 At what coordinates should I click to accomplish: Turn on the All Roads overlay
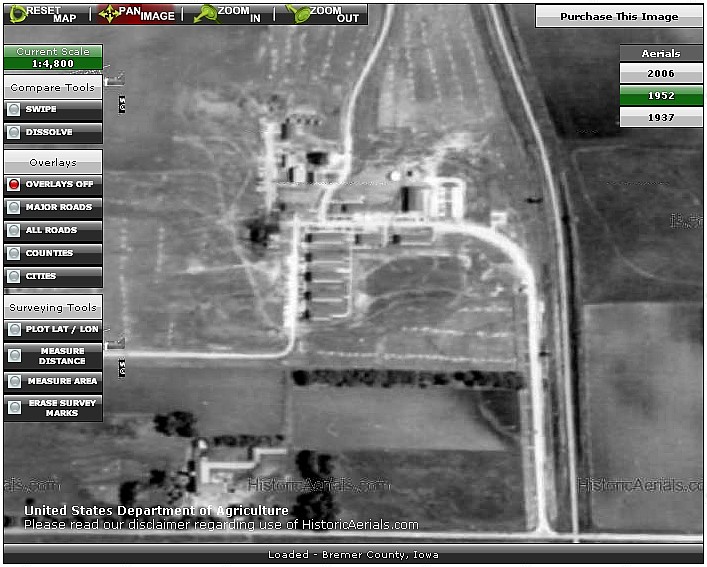click(x=53, y=230)
